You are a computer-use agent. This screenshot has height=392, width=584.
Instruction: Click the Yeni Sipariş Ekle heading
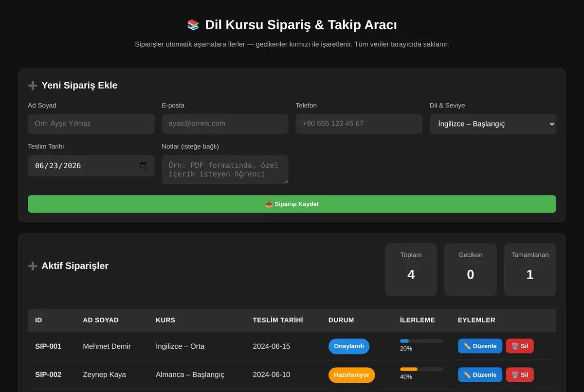coord(79,85)
